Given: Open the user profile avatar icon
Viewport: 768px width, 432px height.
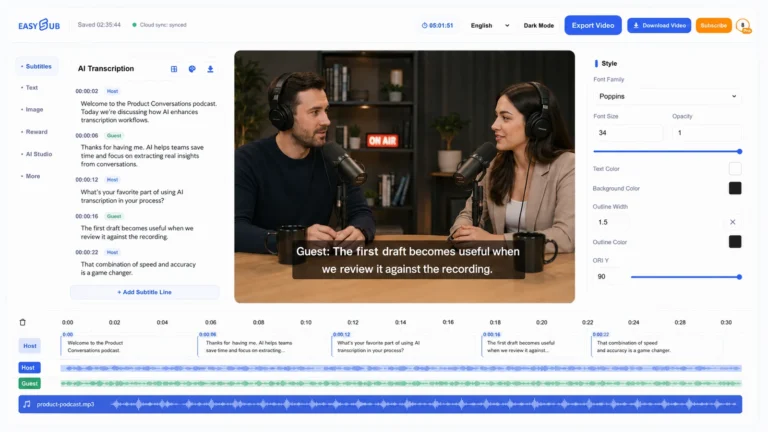Looking at the screenshot, I should [743, 25].
